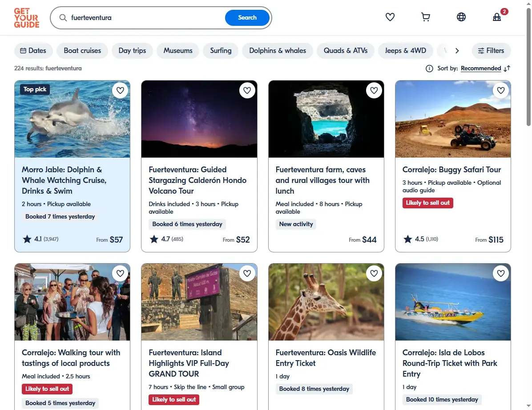532x410 pixels.
Task: Open the GetYourGuide logo home link
Action: pyautogui.click(x=26, y=18)
